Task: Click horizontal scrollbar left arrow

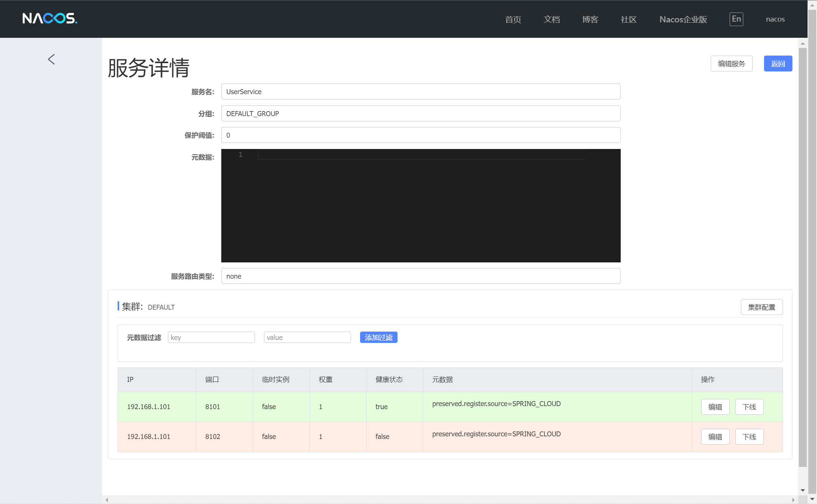Action: (x=107, y=500)
